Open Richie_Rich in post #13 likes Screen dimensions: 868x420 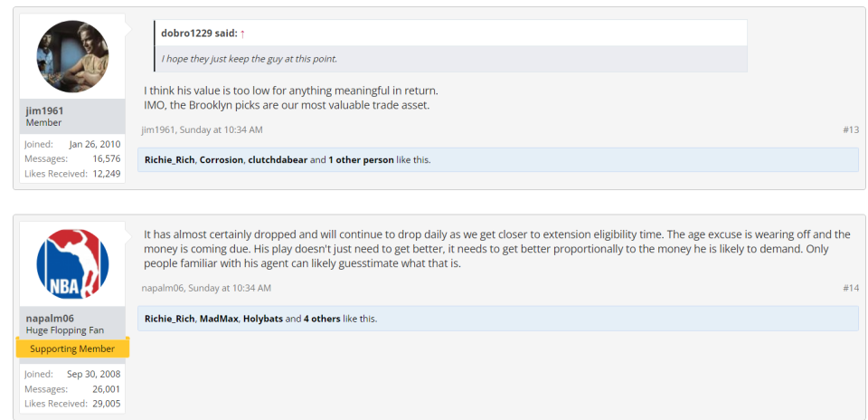[x=169, y=159]
